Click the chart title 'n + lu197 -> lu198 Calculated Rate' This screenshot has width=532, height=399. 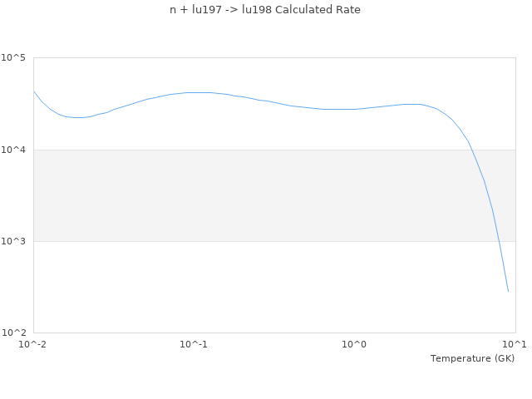tap(265, 10)
